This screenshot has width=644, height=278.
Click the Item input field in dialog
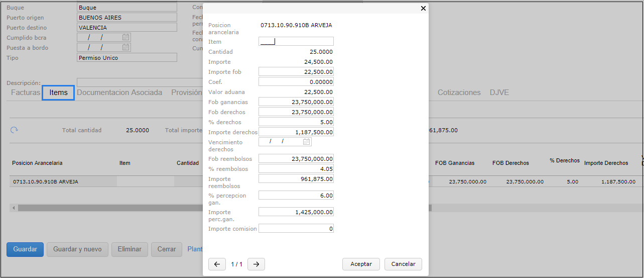click(x=296, y=42)
